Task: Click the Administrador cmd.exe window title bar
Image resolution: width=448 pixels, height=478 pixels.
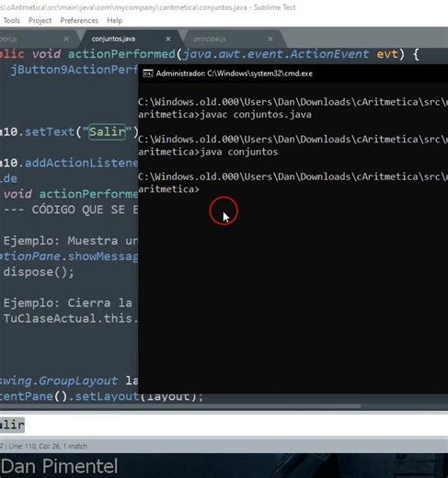Action: [293, 74]
